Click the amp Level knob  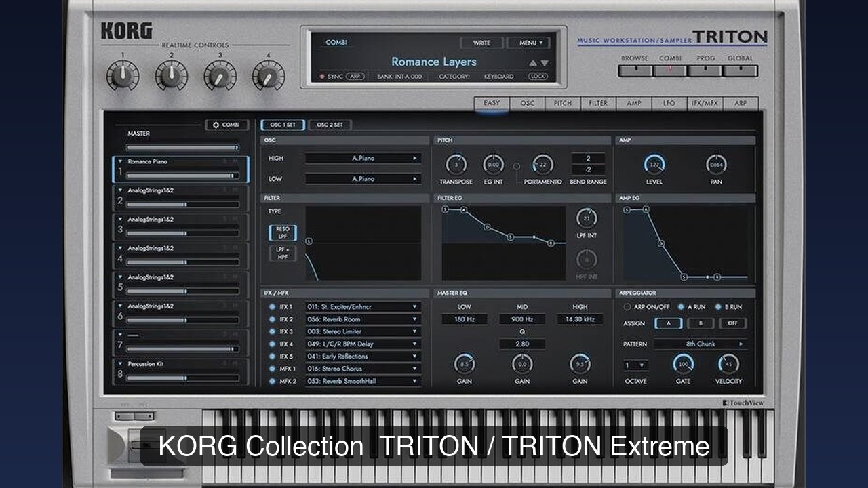point(654,165)
